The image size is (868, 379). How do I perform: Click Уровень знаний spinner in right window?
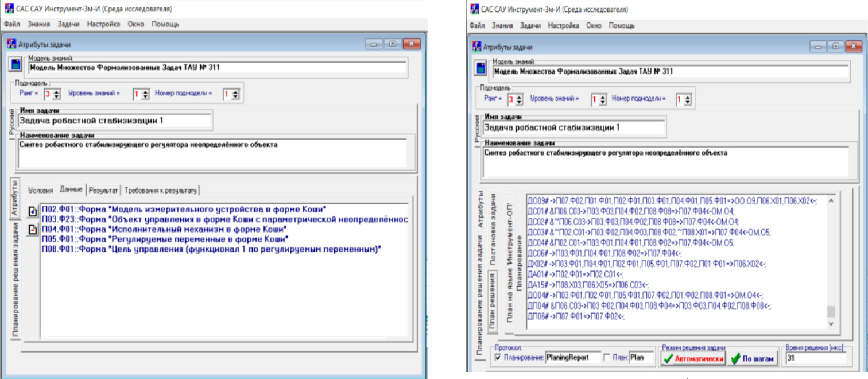tap(602, 99)
